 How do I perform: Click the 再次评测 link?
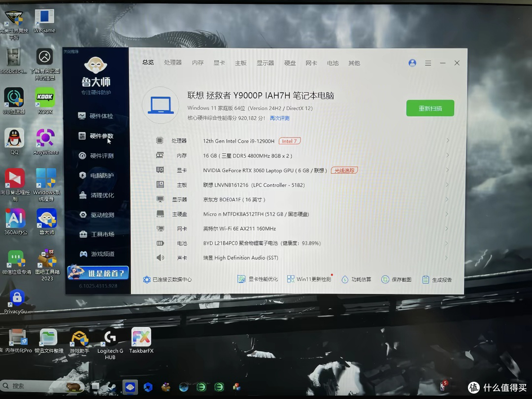pyautogui.click(x=280, y=118)
